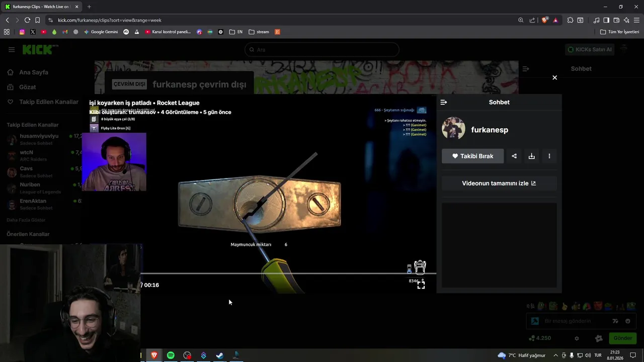Viewport: 644px width, 362px height.
Task: Click the Brave taskbar icon
Action: 154,355
